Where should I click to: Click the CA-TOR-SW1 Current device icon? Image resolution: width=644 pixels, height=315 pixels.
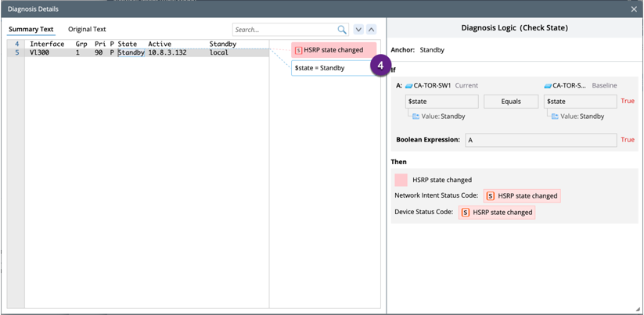pos(408,86)
